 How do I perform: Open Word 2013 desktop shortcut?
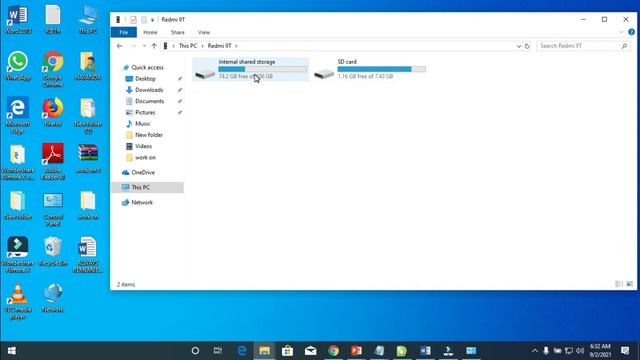pos(18,20)
